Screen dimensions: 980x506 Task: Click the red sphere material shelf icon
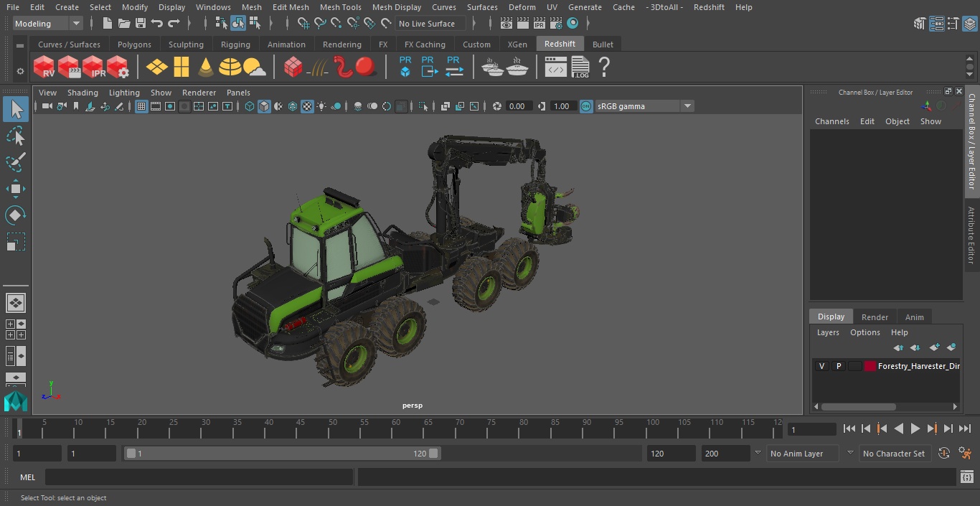(x=366, y=67)
